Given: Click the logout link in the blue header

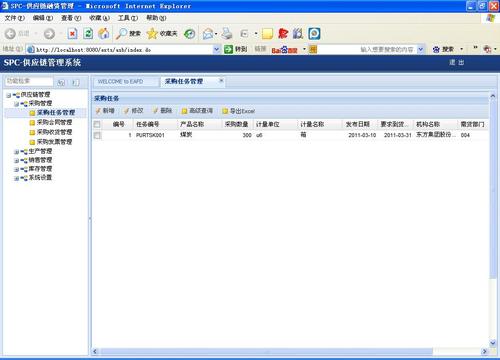Looking at the screenshot, I should point(456,62).
